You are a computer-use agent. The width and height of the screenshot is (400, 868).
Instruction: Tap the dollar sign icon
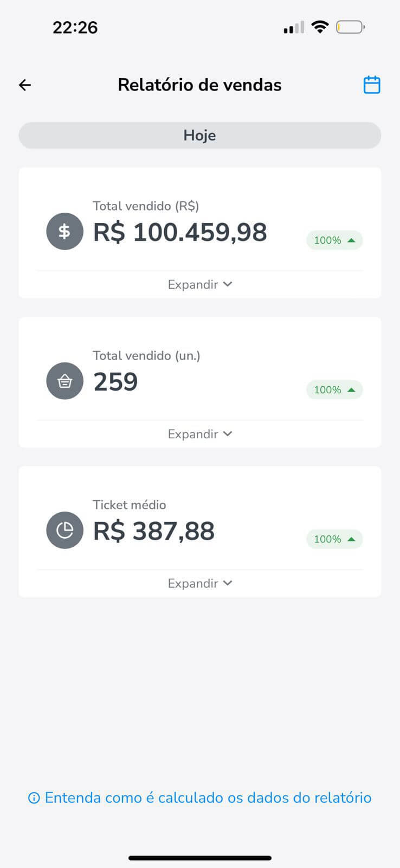pyautogui.click(x=64, y=232)
